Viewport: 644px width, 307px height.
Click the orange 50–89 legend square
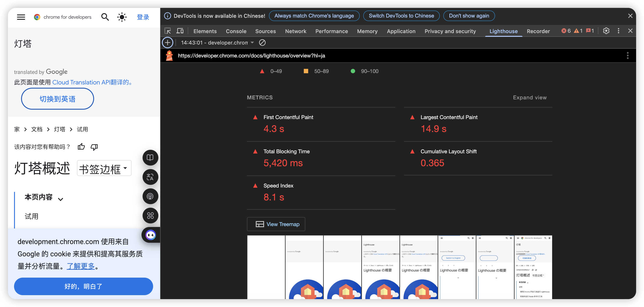(x=306, y=71)
